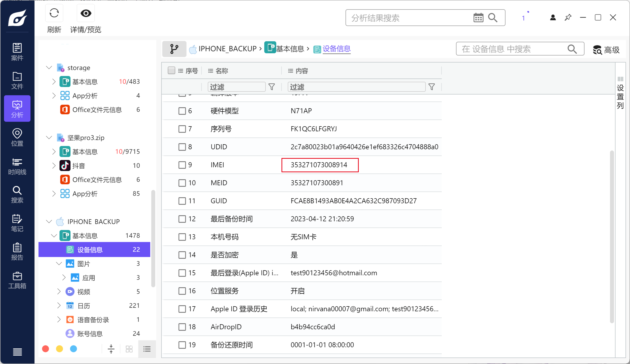Open the 案件 sidebar section

tap(17, 52)
